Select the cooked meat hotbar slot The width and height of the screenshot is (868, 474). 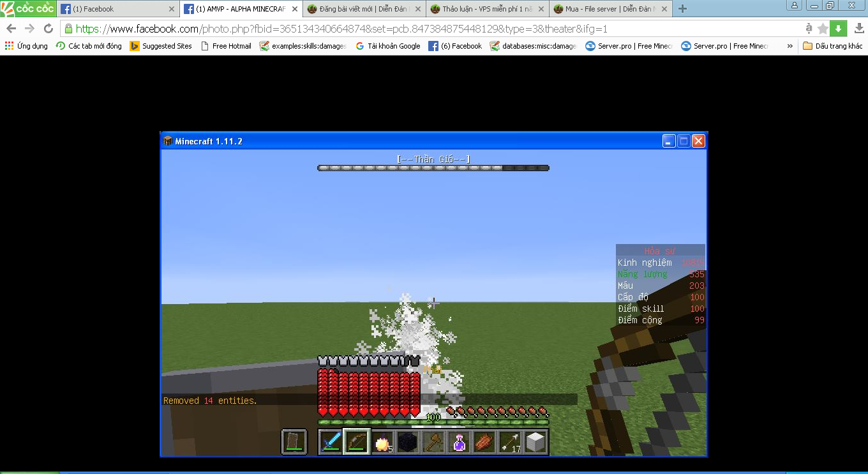tap(484, 441)
